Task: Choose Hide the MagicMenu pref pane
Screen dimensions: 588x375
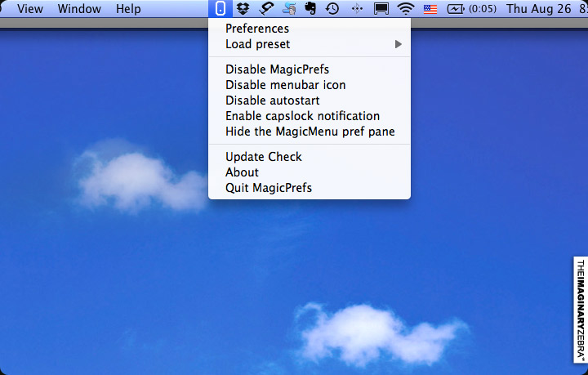Action: (310, 131)
